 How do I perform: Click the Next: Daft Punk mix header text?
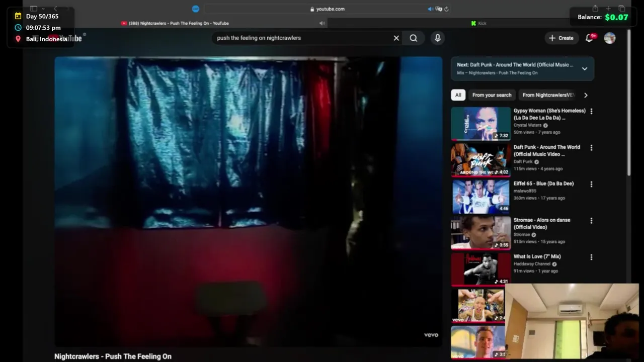coord(515,65)
